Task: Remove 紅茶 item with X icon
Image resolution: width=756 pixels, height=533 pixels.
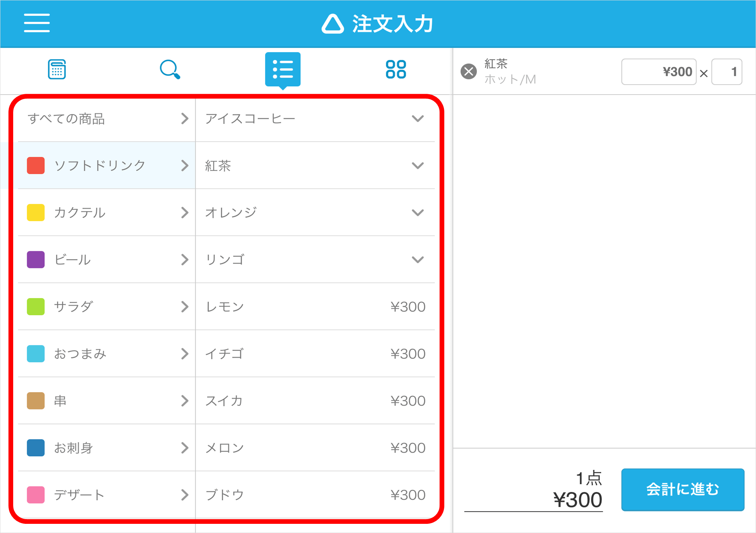Action: [x=468, y=71]
